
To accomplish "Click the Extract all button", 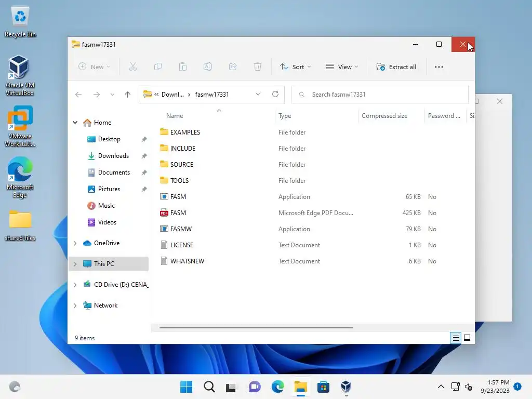I will (396, 67).
